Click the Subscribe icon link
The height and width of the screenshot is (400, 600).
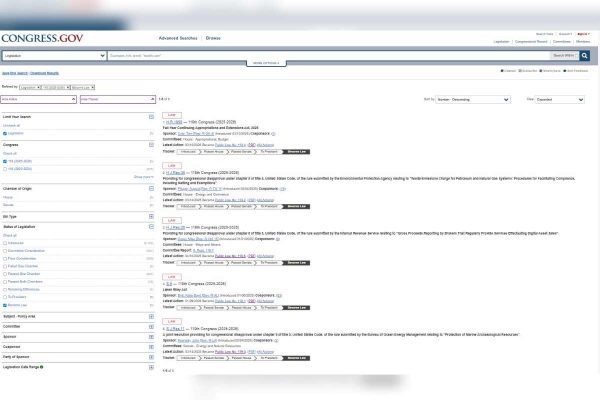528,71
